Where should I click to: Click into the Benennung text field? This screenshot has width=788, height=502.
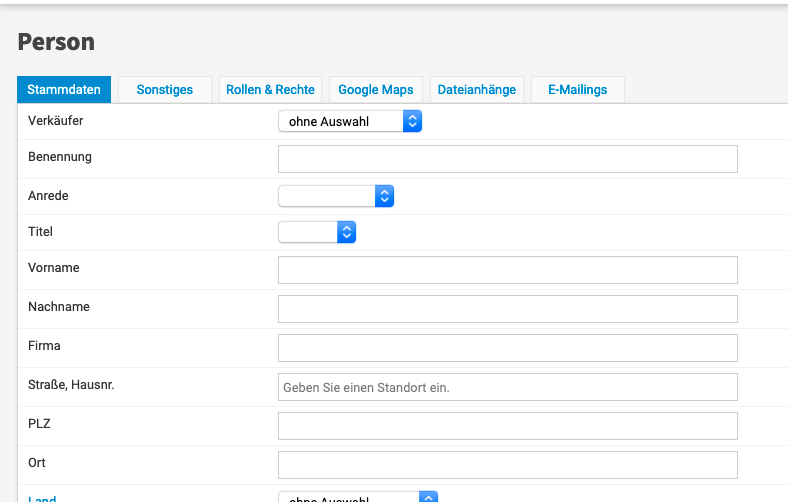click(x=507, y=159)
